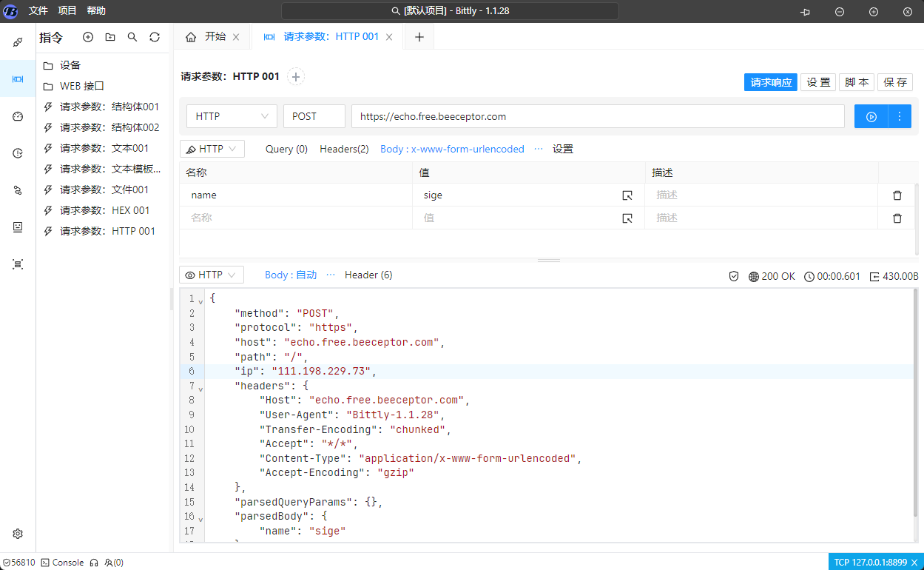This screenshot has width=924, height=570.
Task: Click the 保存 button
Action: pyautogui.click(x=895, y=82)
